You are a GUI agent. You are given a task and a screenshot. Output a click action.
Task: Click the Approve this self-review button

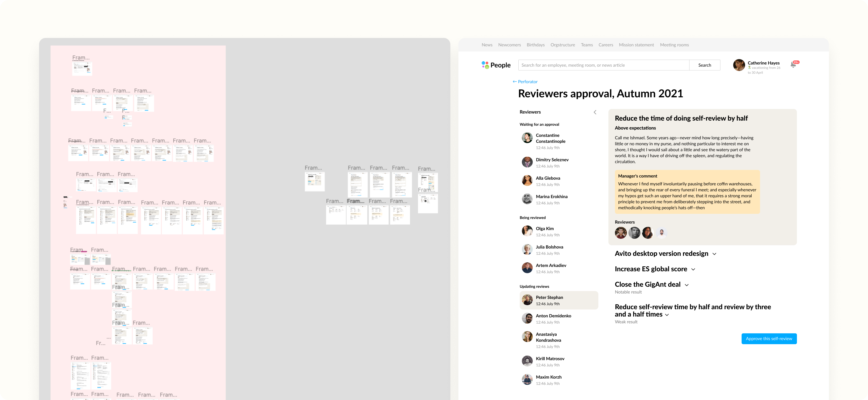(769, 339)
